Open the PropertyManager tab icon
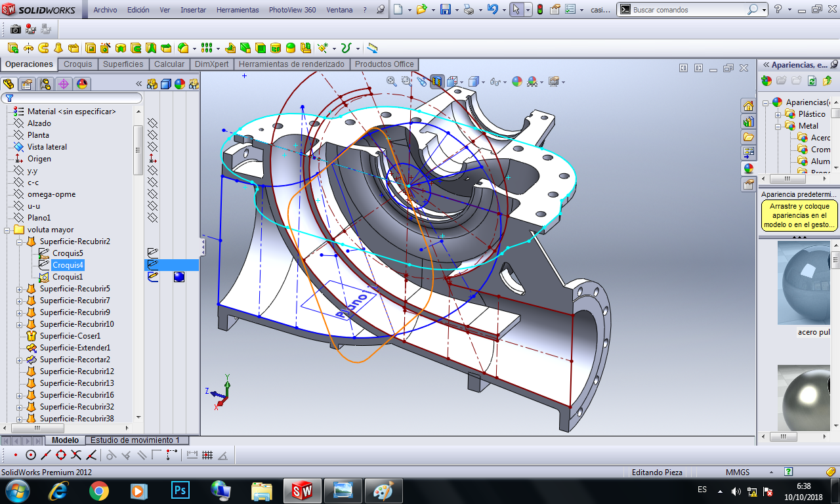This screenshot has height=504, width=840. point(26,84)
